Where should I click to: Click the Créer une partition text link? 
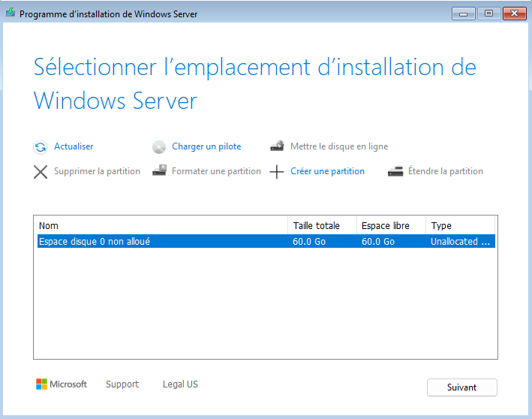point(327,171)
